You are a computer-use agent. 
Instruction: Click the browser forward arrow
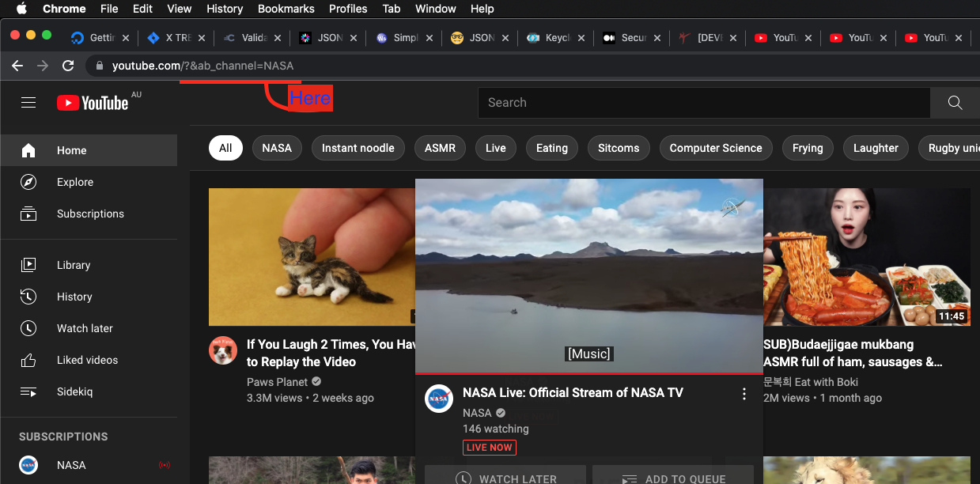point(43,66)
